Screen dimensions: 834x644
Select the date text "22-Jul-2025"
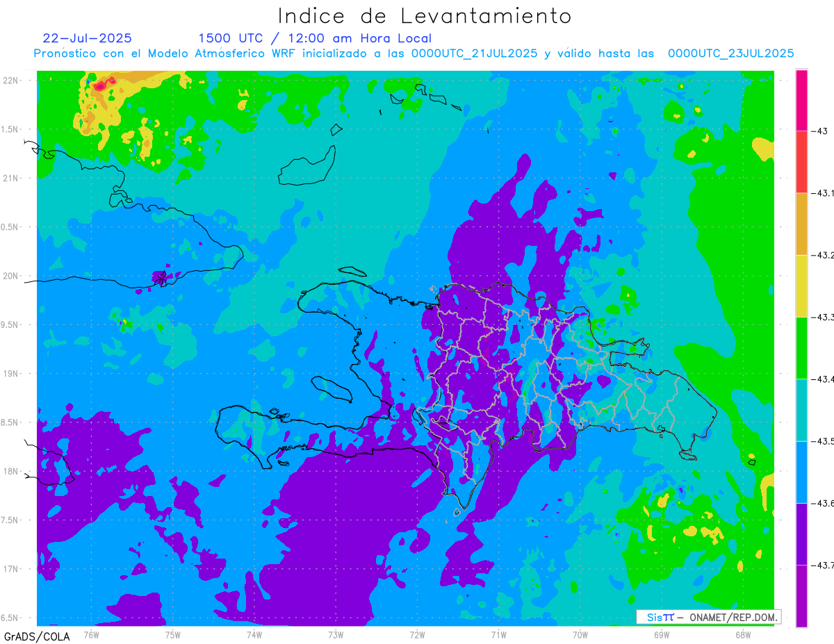[88, 38]
